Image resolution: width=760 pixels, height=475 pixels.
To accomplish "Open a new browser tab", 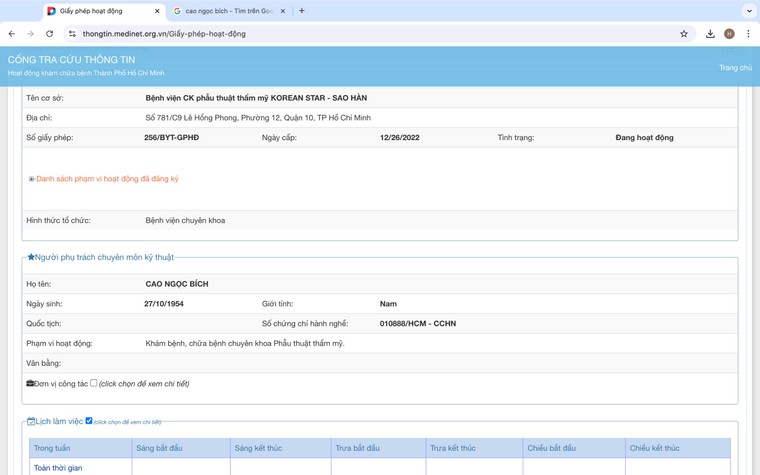I will [302, 11].
